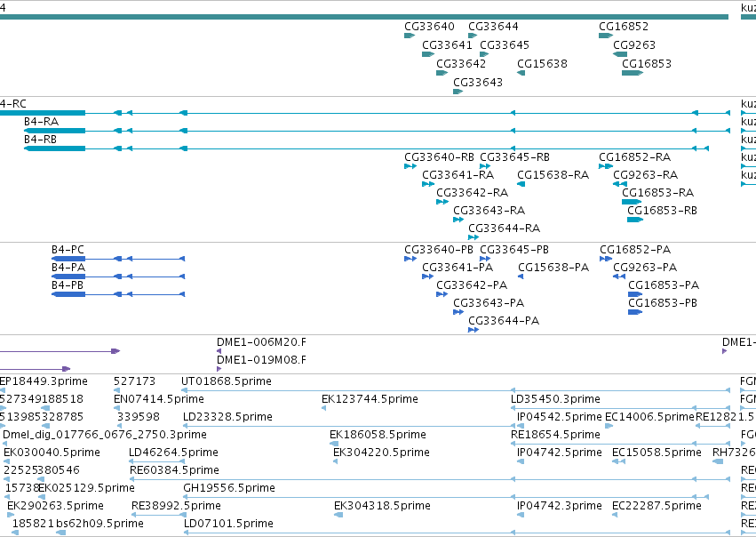Click the CG33640-RB transcript
Viewport: 756px width, 537px height.
(410, 166)
